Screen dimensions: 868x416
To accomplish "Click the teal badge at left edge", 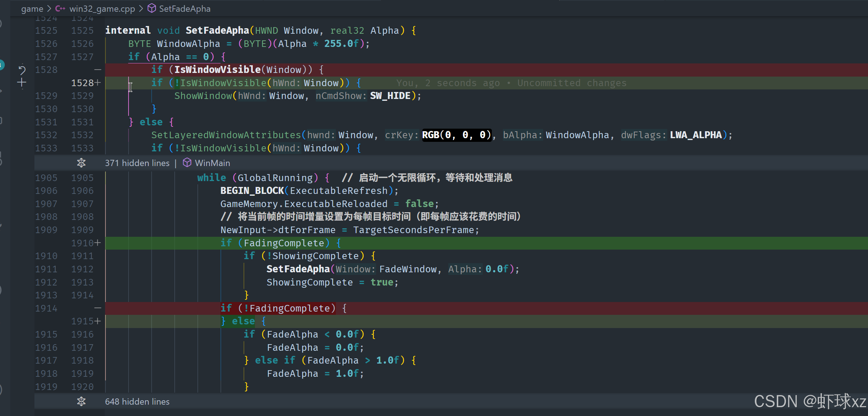I will tap(1, 65).
